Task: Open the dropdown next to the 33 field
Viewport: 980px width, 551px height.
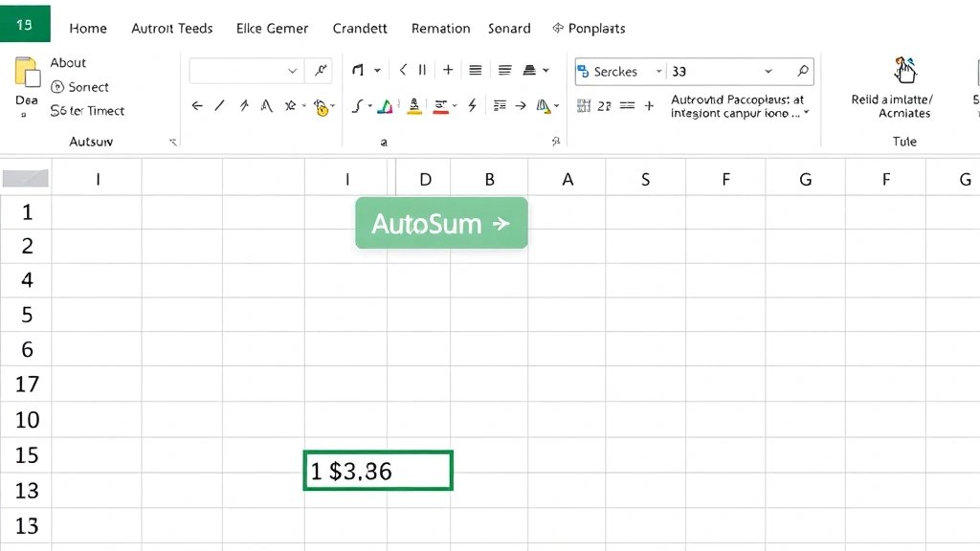Action: pyautogui.click(x=766, y=71)
